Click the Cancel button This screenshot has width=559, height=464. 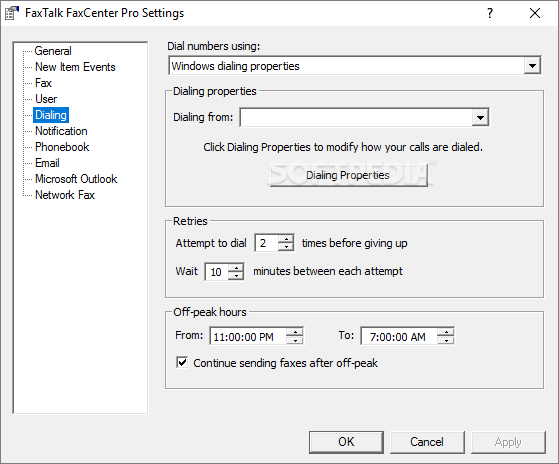427,442
